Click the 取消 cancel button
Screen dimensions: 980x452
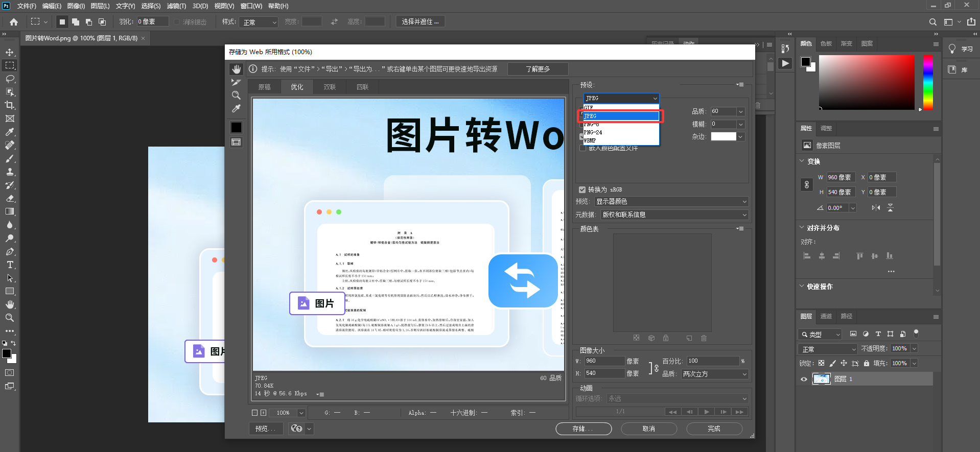coord(649,429)
